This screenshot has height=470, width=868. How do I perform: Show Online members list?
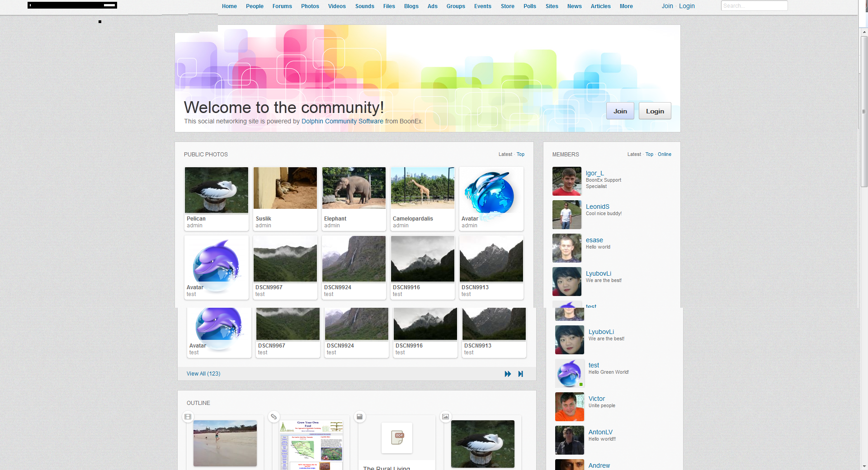pyautogui.click(x=664, y=155)
